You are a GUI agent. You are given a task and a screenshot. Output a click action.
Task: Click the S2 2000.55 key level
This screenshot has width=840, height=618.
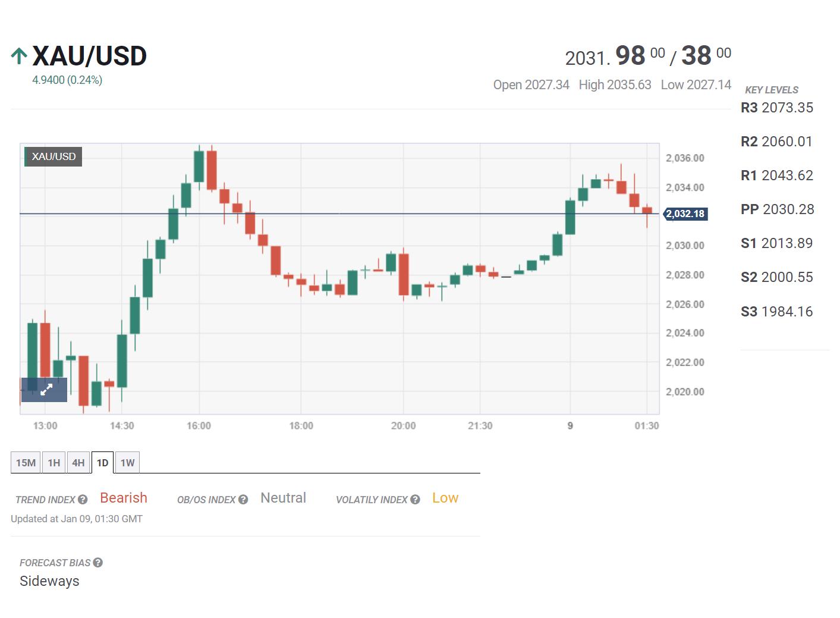click(x=777, y=277)
